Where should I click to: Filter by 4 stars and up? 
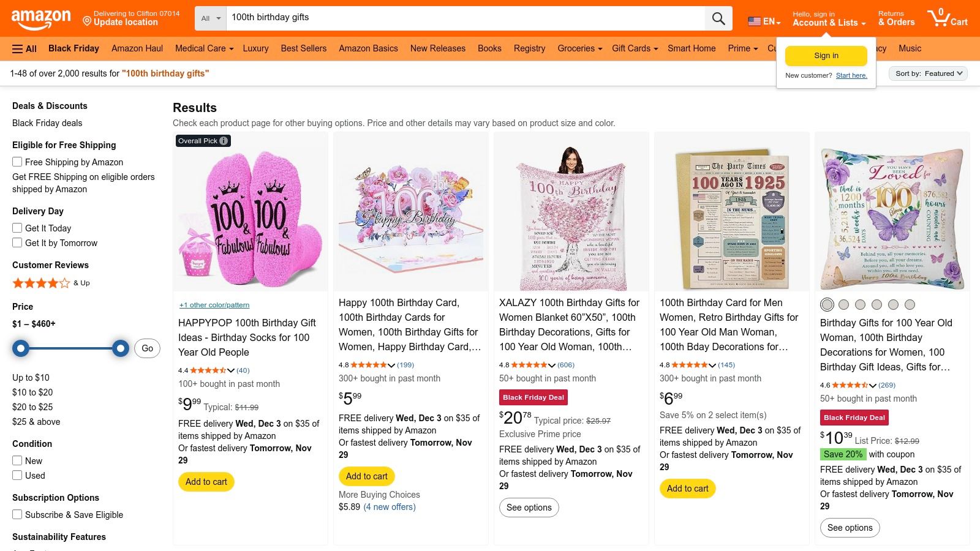(41, 283)
